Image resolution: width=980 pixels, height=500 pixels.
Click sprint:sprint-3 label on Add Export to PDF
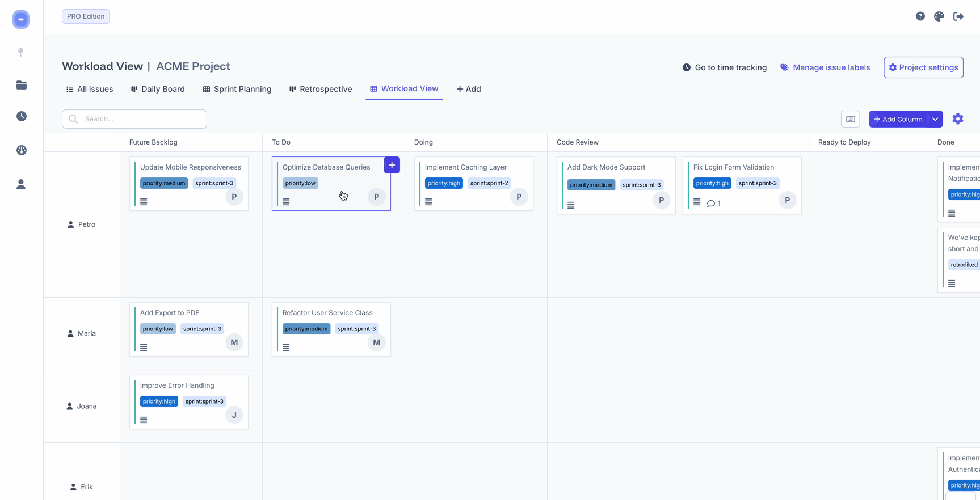[203, 329]
